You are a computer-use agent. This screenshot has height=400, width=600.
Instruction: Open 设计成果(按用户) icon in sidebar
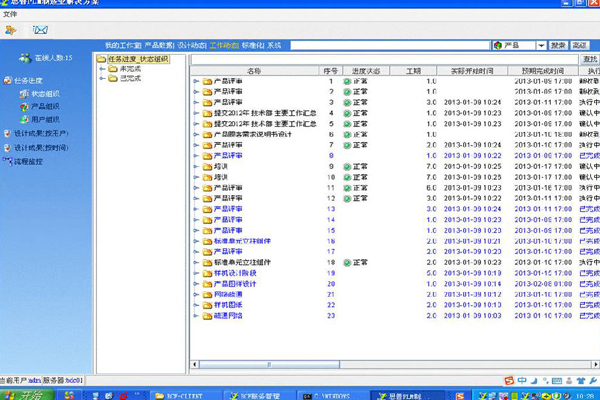[7, 133]
